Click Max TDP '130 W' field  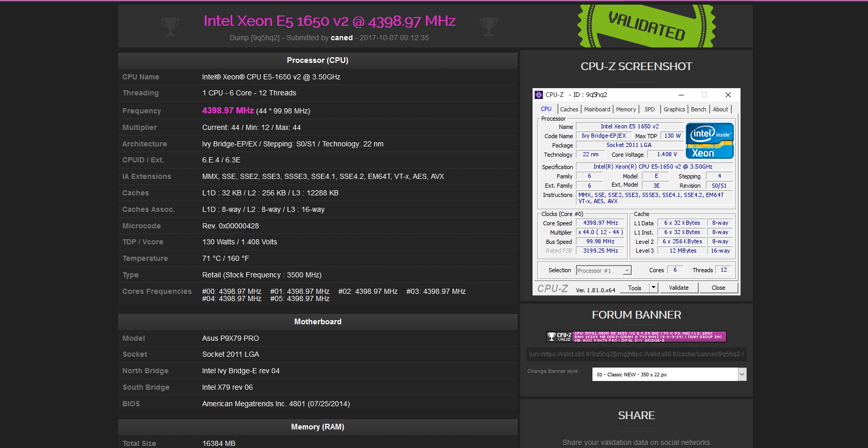pyautogui.click(x=672, y=136)
